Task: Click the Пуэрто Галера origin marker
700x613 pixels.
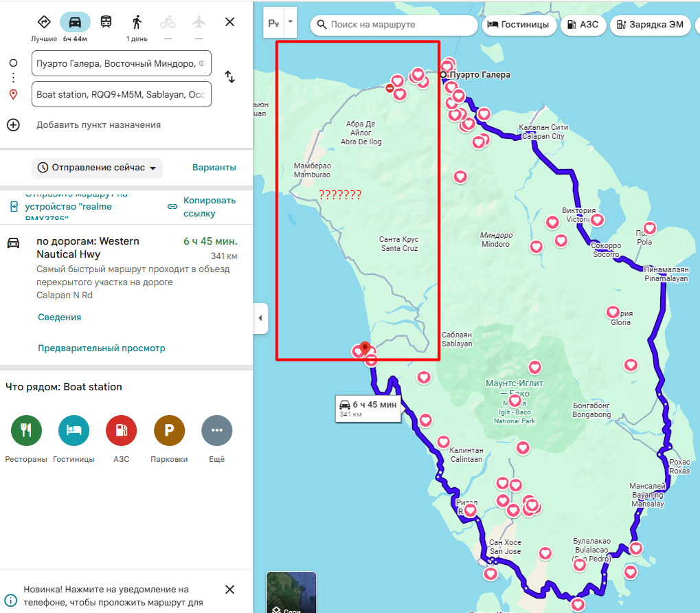Action: point(443,74)
